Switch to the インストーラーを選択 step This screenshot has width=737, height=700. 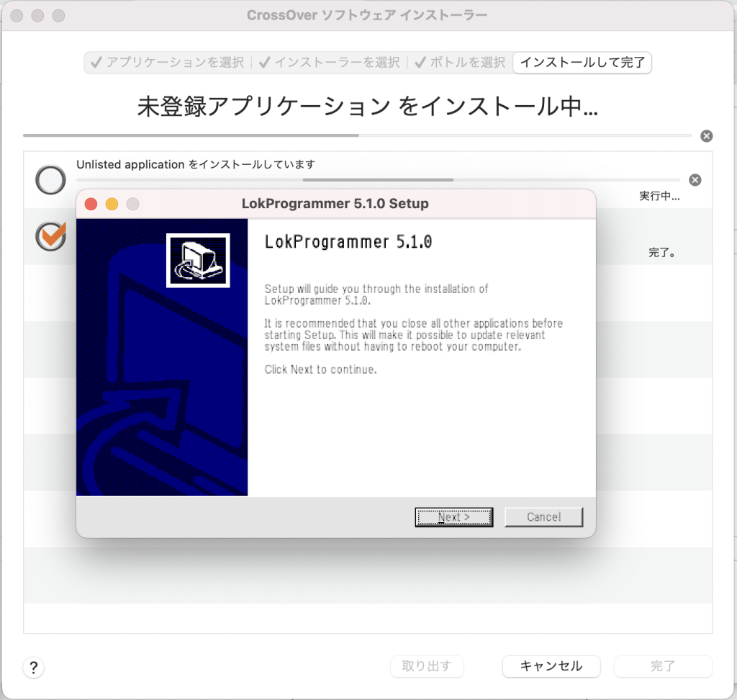coord(329,63)
